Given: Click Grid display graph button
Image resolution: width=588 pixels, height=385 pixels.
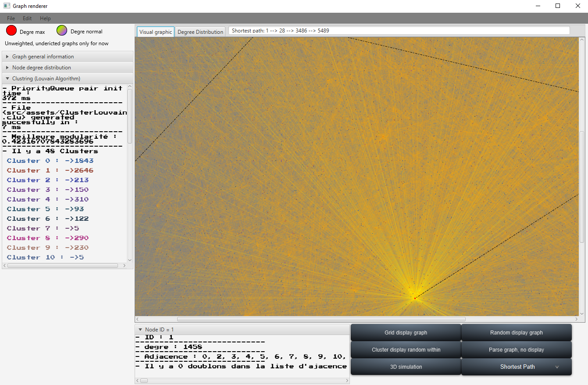Looking at the screenshot, I should (x=406, y=333).
